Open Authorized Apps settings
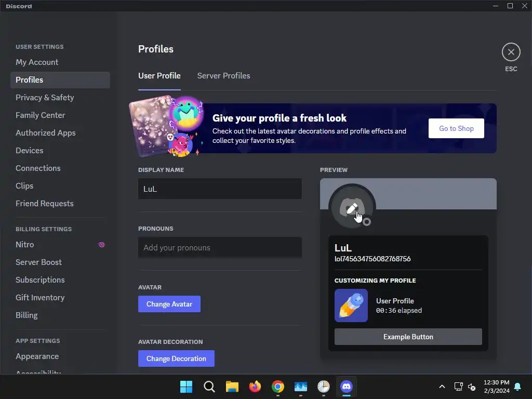 click(60, 132)
